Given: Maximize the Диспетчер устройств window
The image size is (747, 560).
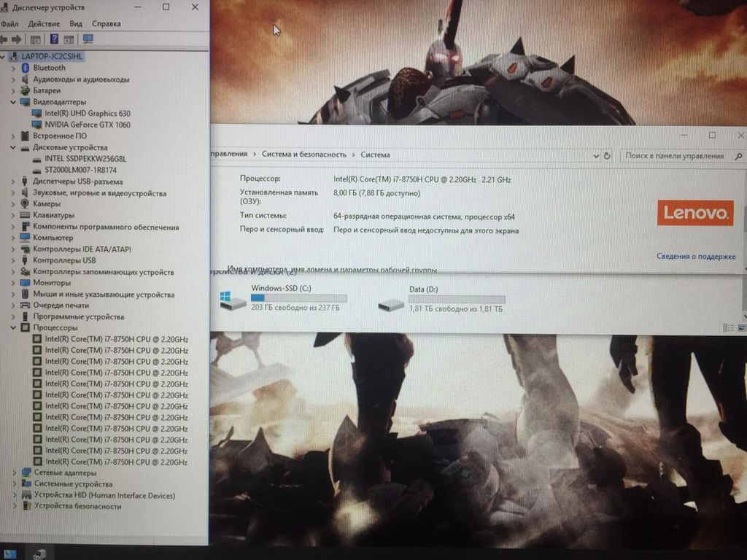Looking at the screenshot, I should pos(166,7).
